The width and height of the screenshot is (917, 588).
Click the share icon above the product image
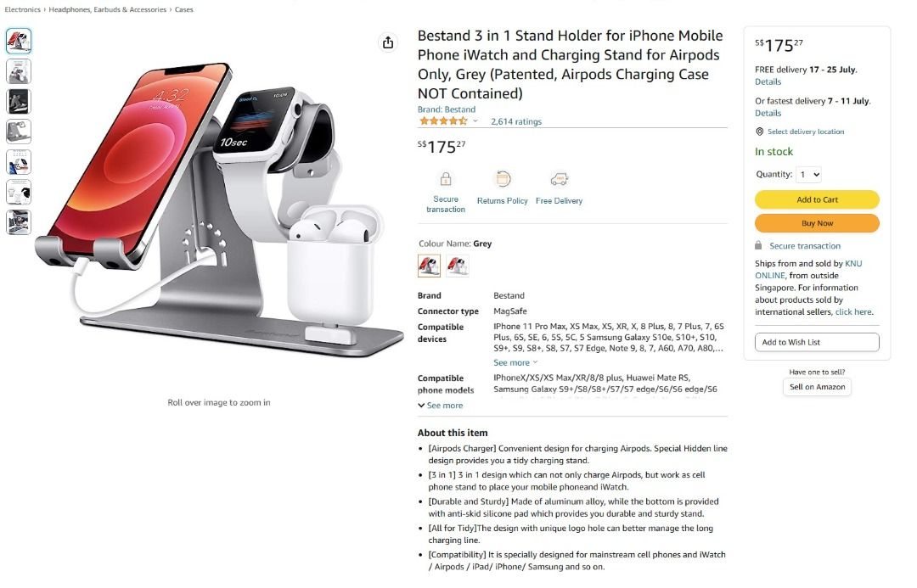388,42
